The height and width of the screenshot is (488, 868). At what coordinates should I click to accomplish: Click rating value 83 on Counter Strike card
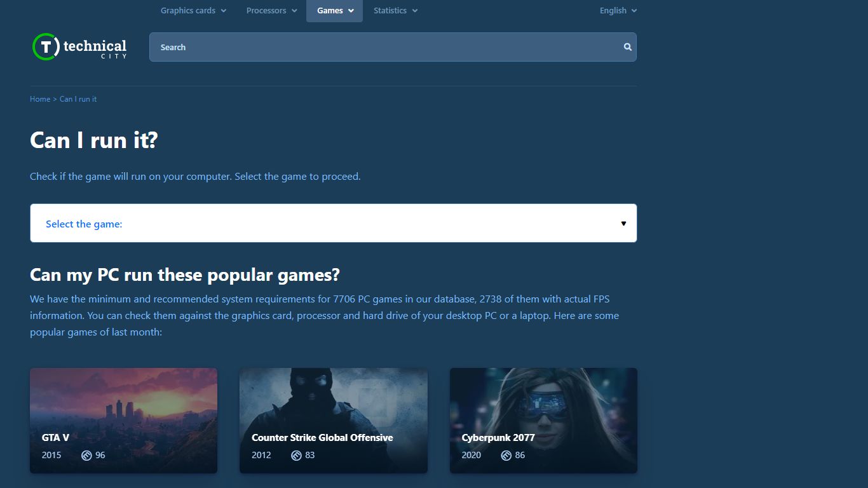click(x=310, y=455)
